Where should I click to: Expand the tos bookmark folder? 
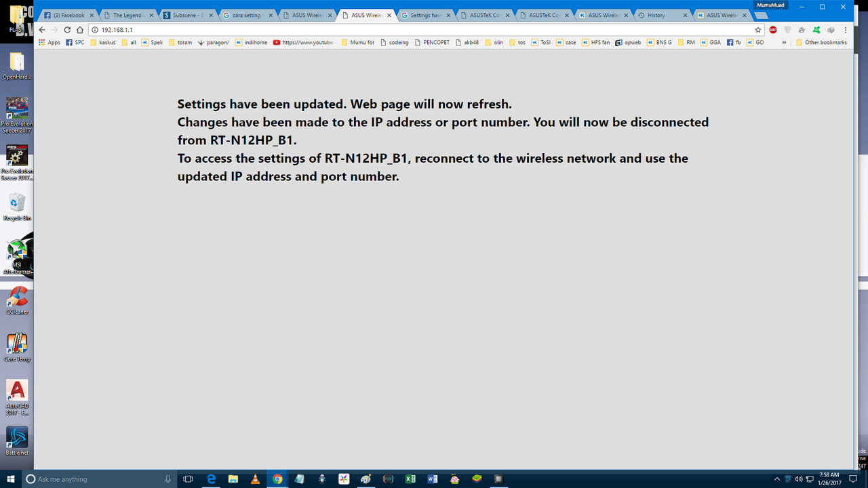point(517,42)
